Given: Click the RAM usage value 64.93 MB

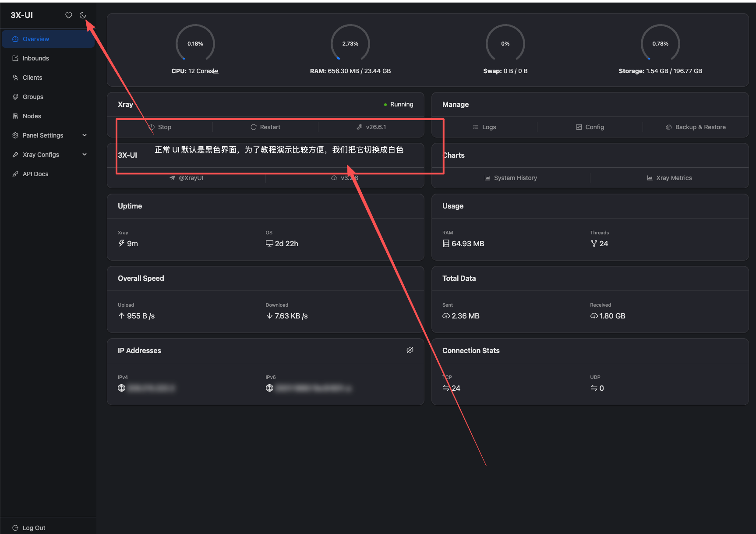Looking at the screenshot, I should click(x=468, y=244).
